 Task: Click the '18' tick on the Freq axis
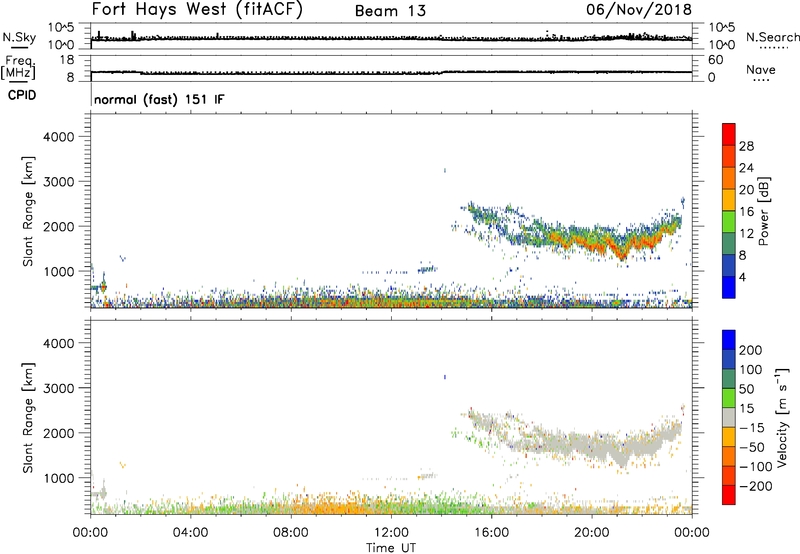66,60
